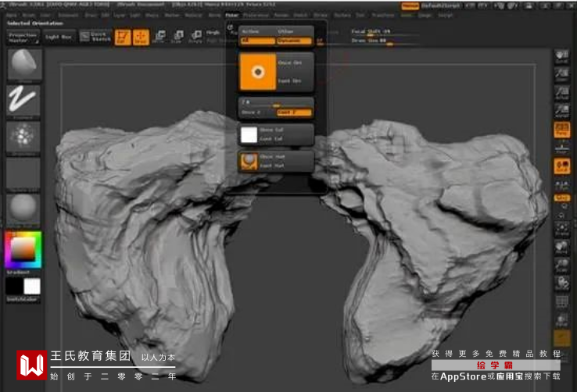Click the Picker palette dock icon

click(x=231, y=27)
